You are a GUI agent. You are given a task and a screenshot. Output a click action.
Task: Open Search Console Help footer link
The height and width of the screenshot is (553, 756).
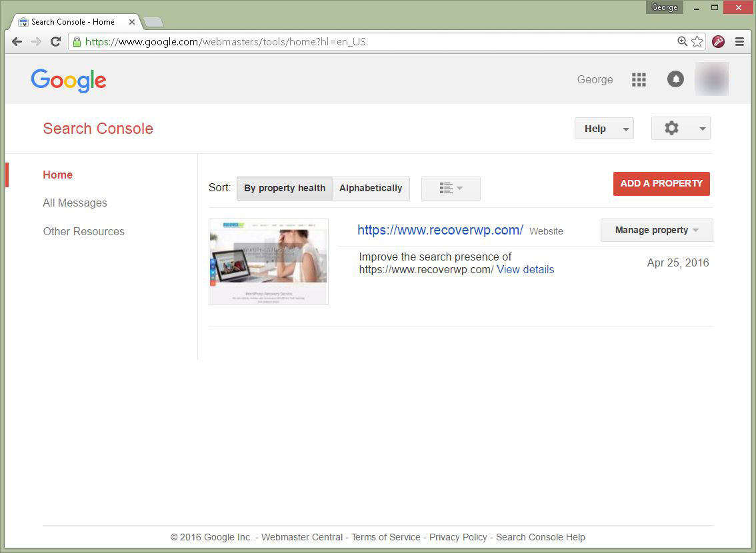[541, 537]
